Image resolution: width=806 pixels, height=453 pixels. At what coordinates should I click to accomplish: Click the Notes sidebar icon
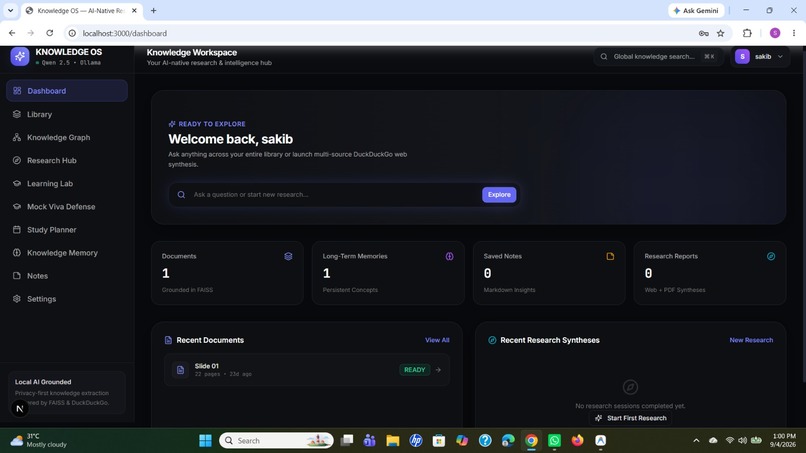tap(17, 276)
